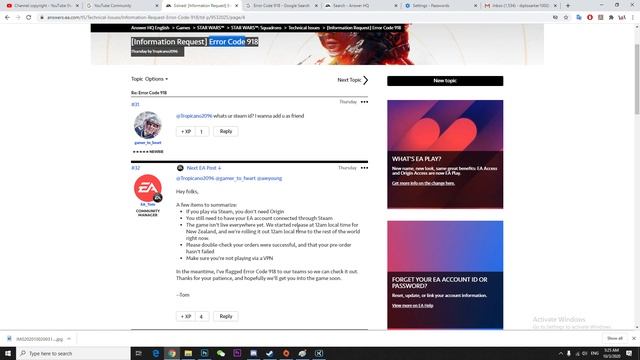Open the Windows Start menu
This screenshot has width=640, height=360.
coord(8,353)
